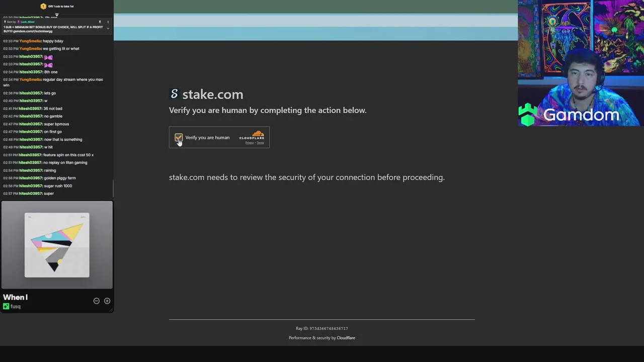Click the minus circle icon in music widget

tap(97, 301)
